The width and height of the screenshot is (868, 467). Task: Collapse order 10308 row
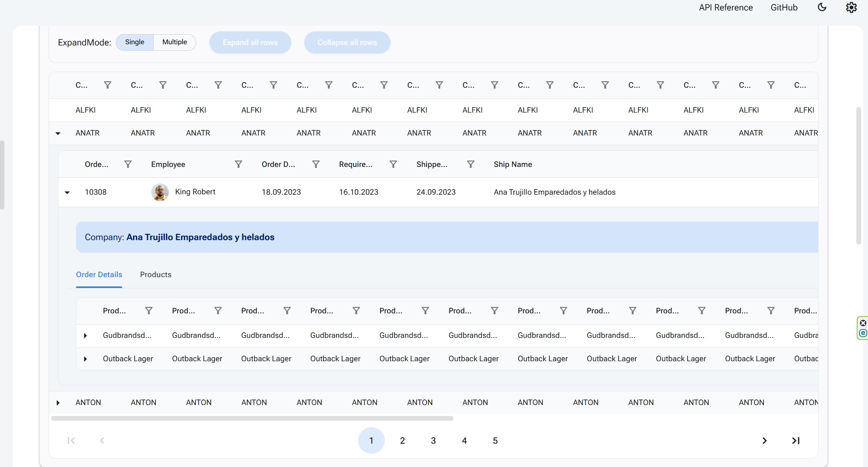(67, 192)
